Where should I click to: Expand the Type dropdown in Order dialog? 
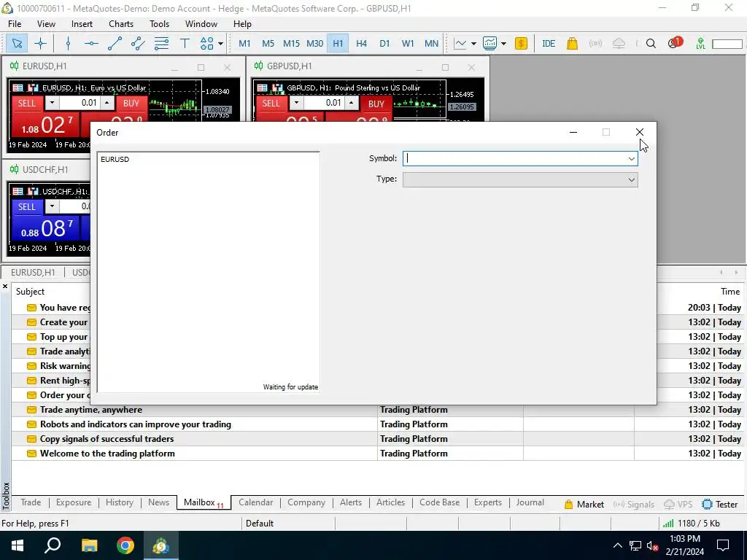pyautogui.click(x=631, y=179)
